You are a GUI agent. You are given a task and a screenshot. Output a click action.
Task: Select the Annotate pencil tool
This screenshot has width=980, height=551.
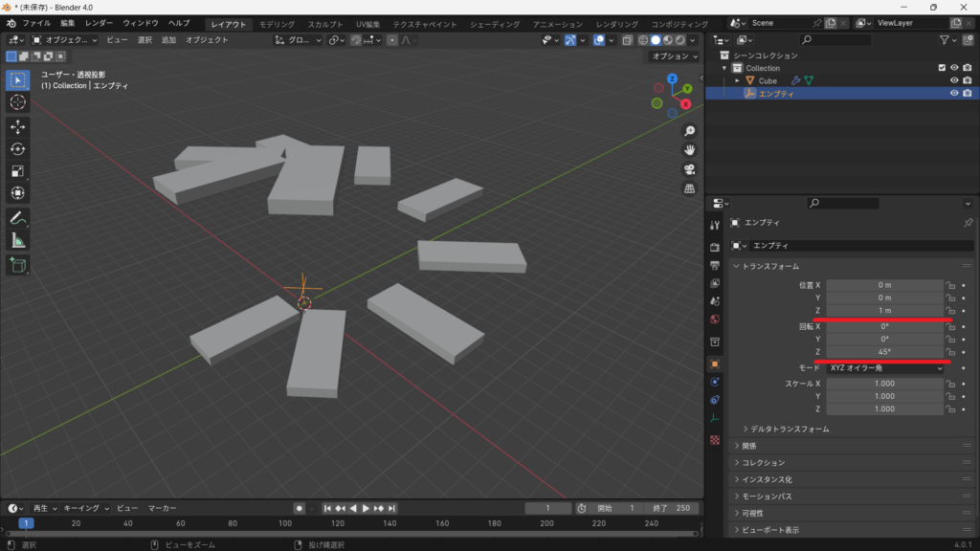tap(17, 218)
